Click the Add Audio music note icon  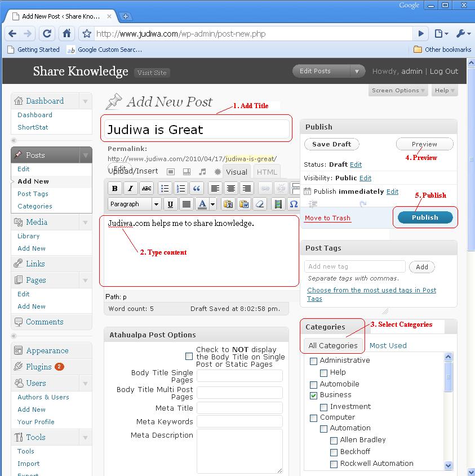[202, 172]
